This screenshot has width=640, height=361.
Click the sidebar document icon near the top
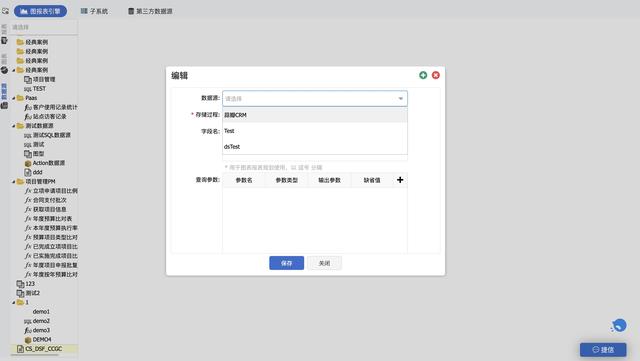click(x=4, y=40)
